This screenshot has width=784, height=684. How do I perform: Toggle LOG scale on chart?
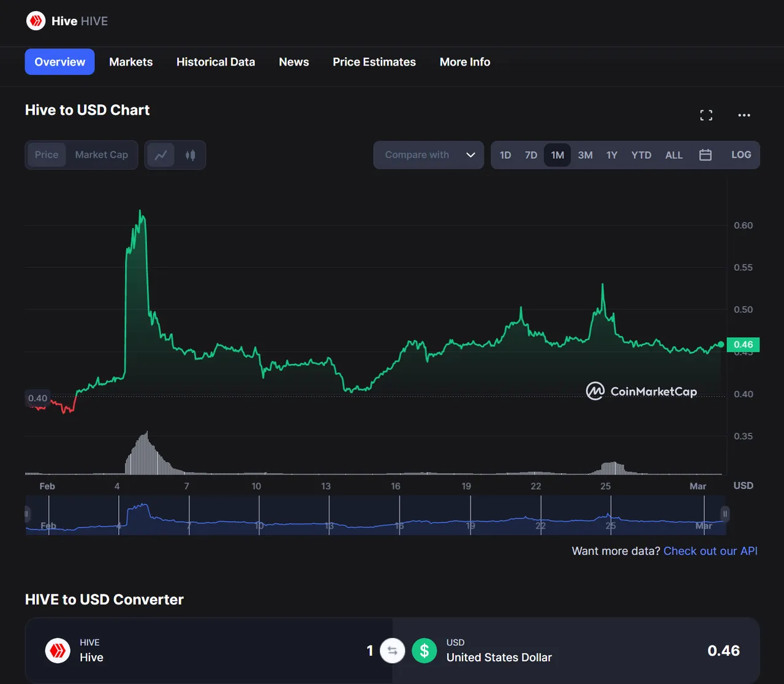[x=741, y=155]
